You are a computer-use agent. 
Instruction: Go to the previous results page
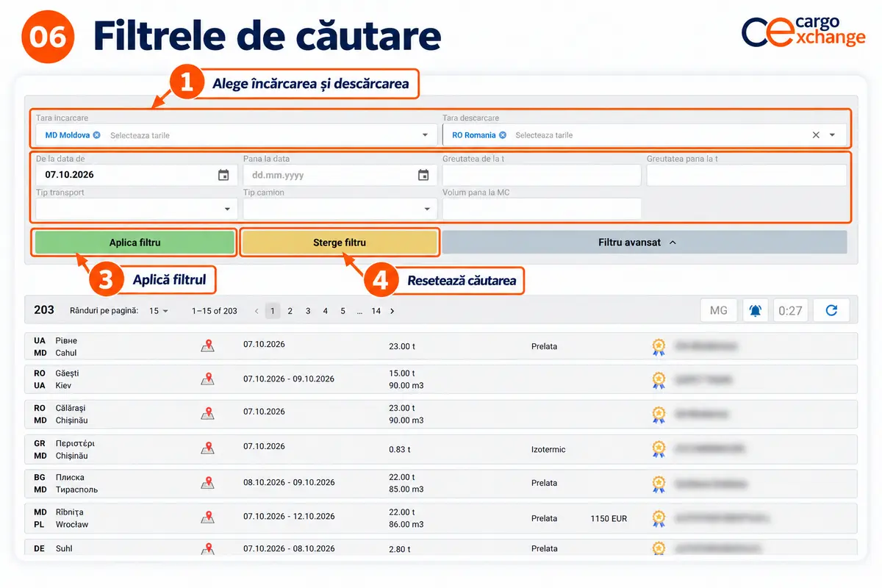click(256, 311)
